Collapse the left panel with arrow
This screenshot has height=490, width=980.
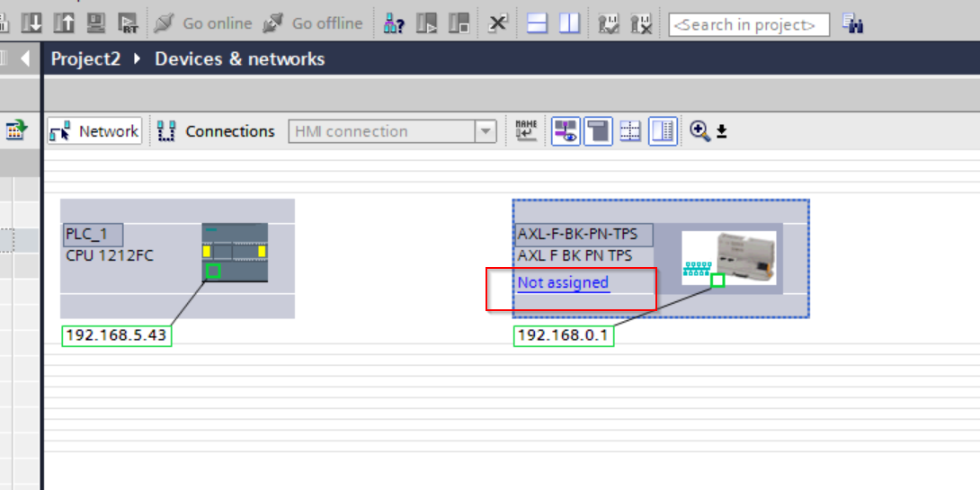(x=25, y=58)
